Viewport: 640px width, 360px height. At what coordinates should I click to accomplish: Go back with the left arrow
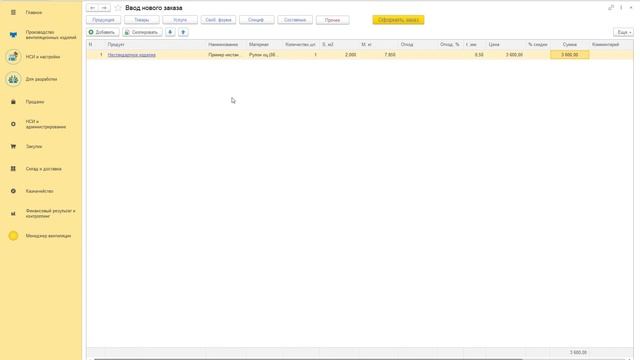click(x=93, y=8)
